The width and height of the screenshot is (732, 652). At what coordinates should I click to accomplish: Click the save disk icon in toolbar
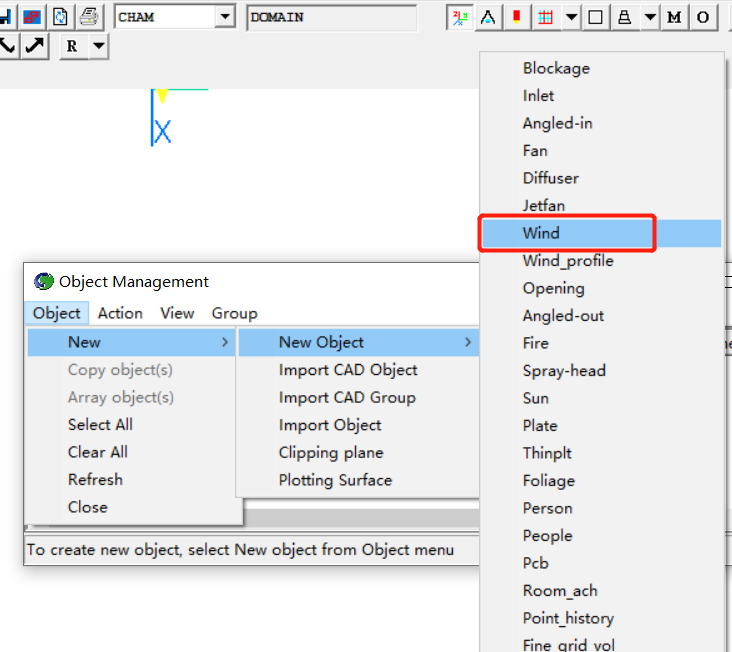click(x=5, y=17)
